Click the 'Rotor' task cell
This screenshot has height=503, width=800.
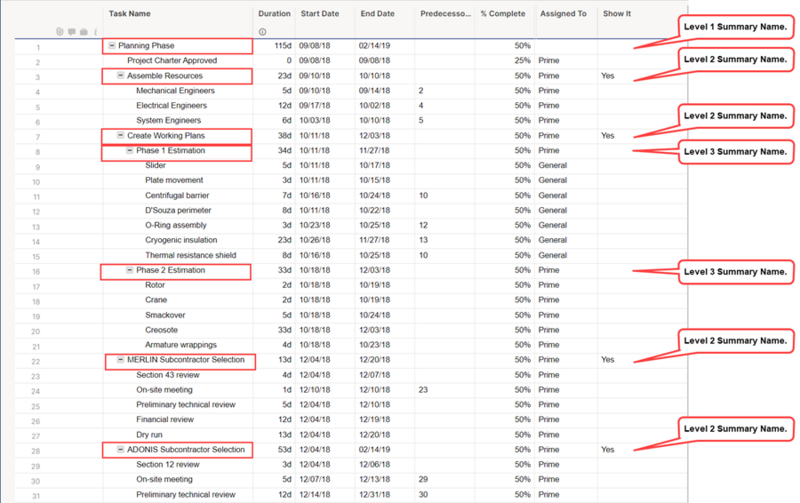coord(155,285)
